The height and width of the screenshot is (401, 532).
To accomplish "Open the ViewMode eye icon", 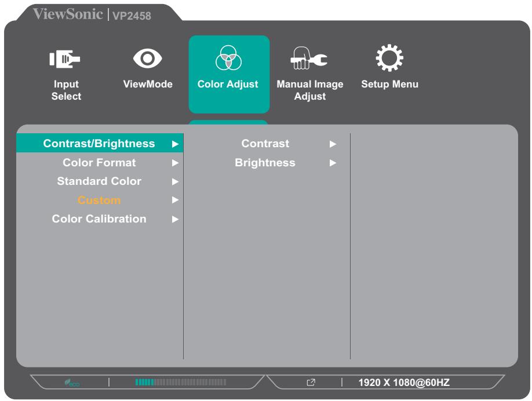I will (x=148, y=58).
